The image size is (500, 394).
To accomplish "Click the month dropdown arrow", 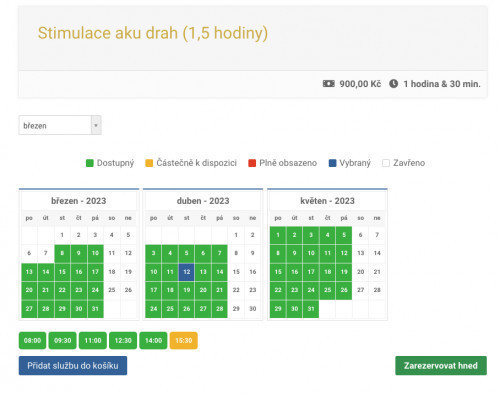I will (96, 125).
